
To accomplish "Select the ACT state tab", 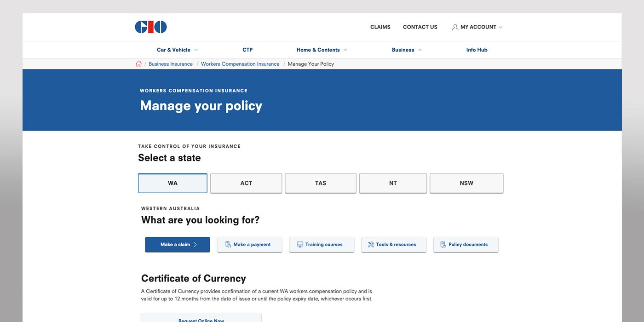I will coord(246,183).
